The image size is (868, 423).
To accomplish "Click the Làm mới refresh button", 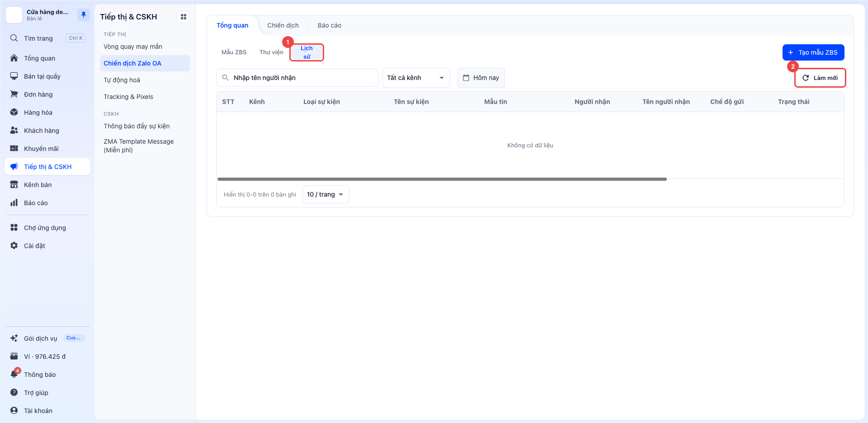I will [x=820, y=78].
